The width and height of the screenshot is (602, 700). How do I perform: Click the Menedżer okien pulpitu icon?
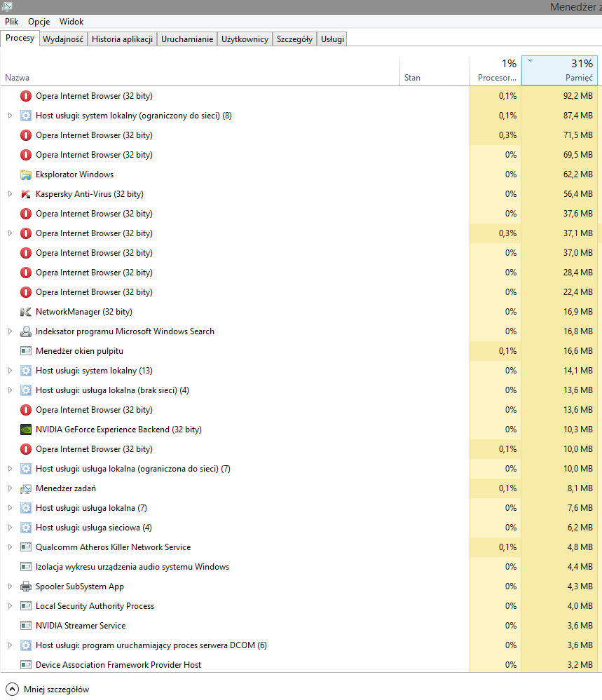(x=26, y=351)
